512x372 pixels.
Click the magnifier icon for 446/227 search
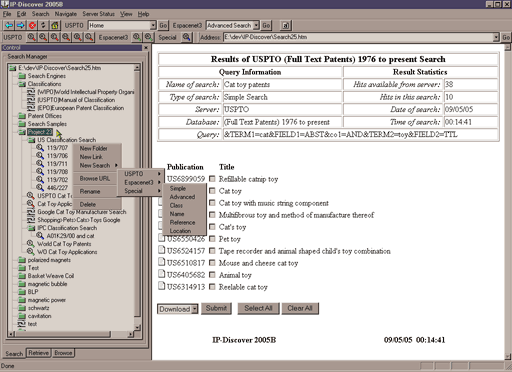click(x=40, y=187)
